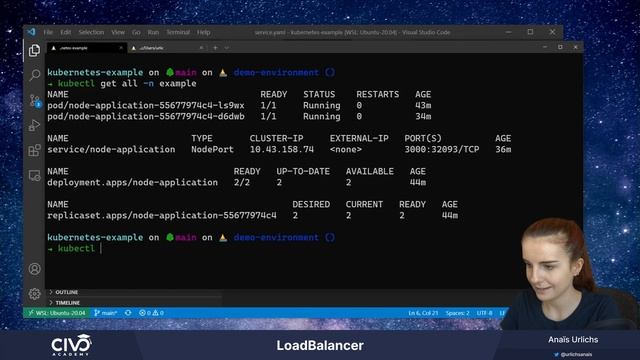The image size is (640, 360).
Task: Click the <none> external IP value
Action: [x=346, y=149]
